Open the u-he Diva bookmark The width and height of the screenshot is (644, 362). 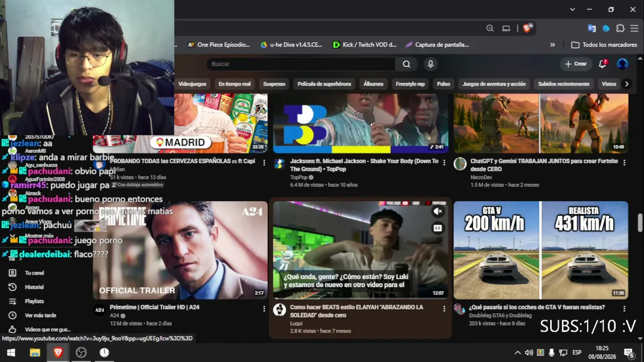(291, 45)
